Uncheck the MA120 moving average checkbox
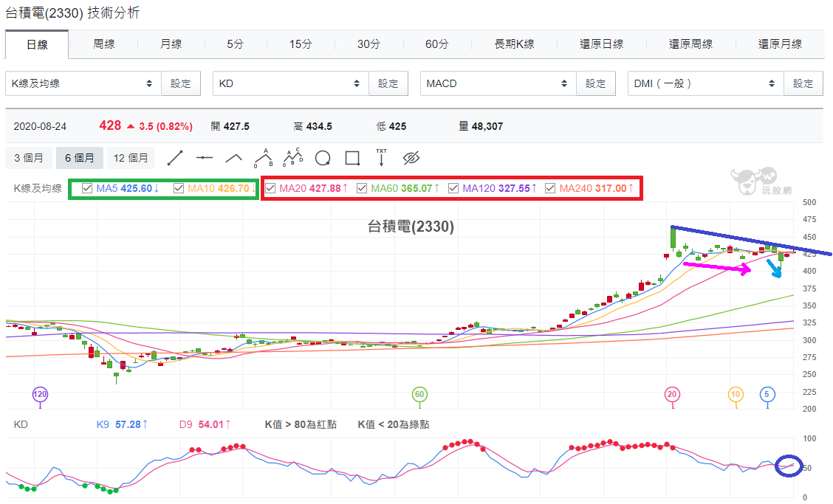Image resolution: width=833 pixels, height=504 pixels. tap(453, 188)
